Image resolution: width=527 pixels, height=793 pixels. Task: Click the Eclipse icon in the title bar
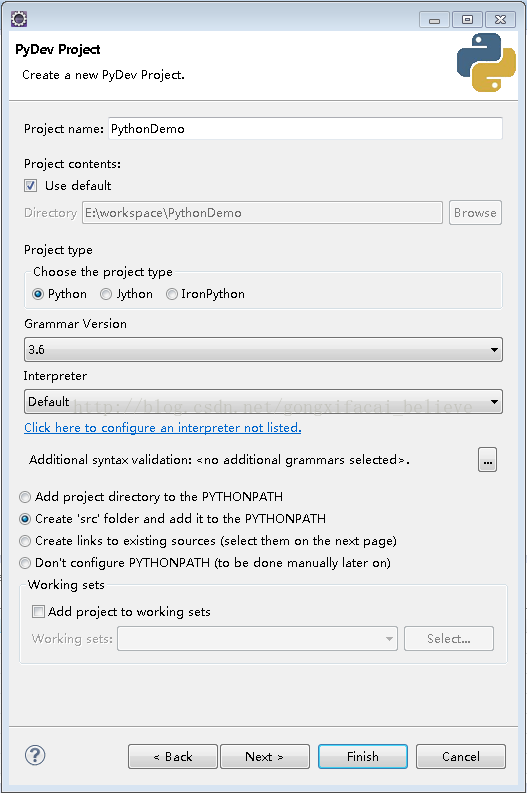[x=19, y=19]
